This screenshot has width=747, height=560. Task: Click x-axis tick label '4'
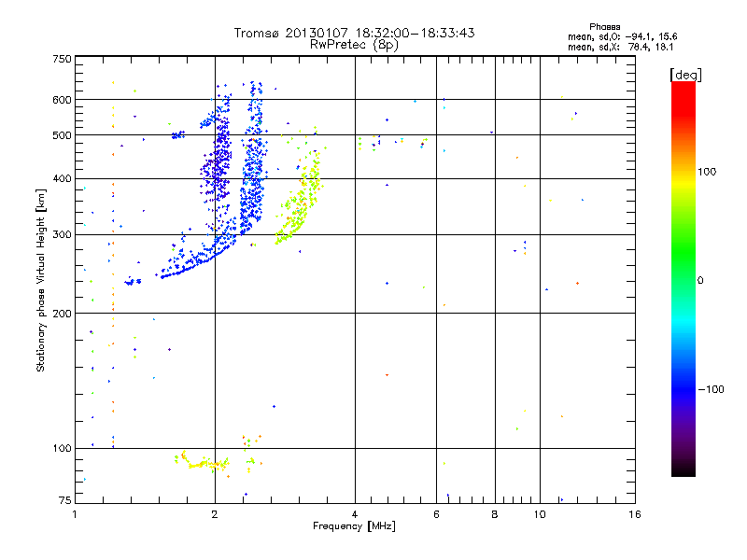click(x=355, y=514)
